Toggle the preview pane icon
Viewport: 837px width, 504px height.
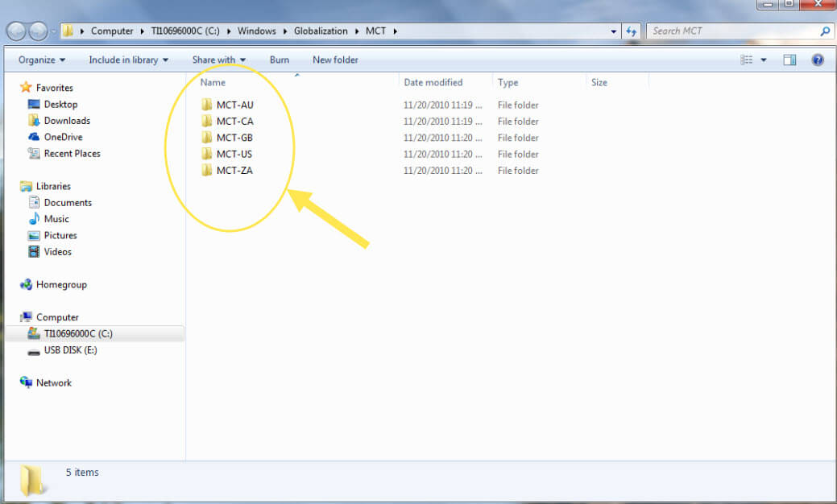click(x=789, y=60)
